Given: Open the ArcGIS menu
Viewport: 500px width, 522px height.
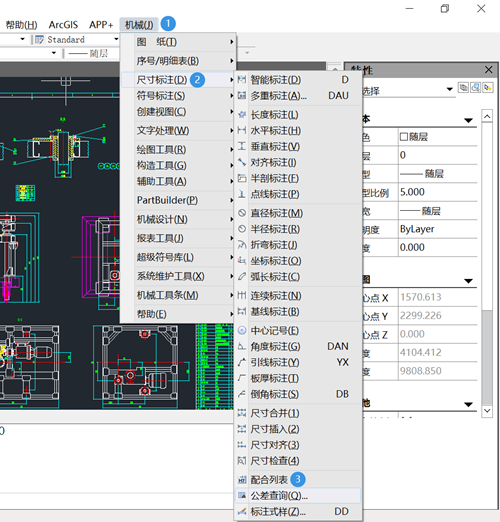Looking at the screenshot, I should click(63, 25).
